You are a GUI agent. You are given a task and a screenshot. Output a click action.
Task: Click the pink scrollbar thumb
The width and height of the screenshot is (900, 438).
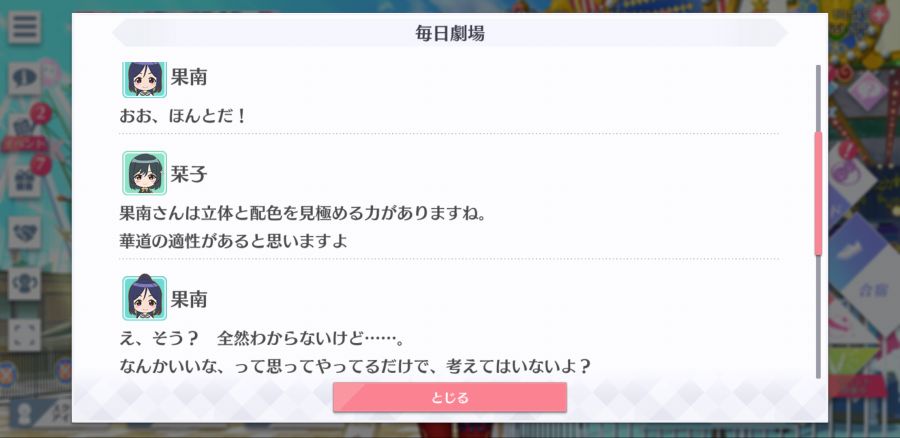coord(818,193)
